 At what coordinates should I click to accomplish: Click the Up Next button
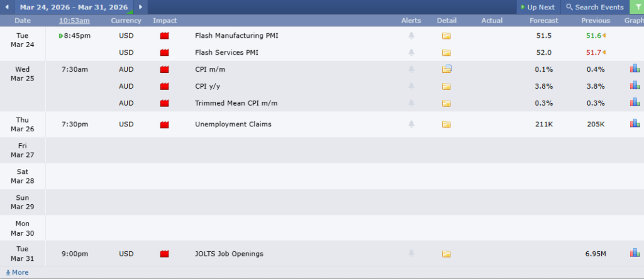[538, 7]
